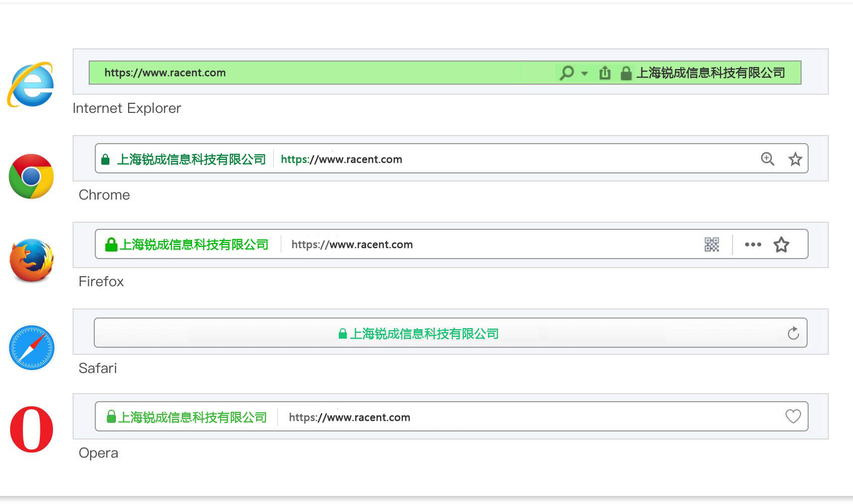Click the green padlock in Chrome address bar

point(105,160)
